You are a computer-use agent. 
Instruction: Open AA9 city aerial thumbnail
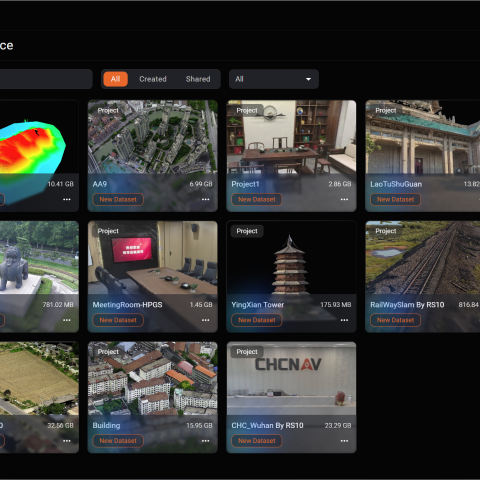point(153,137)
